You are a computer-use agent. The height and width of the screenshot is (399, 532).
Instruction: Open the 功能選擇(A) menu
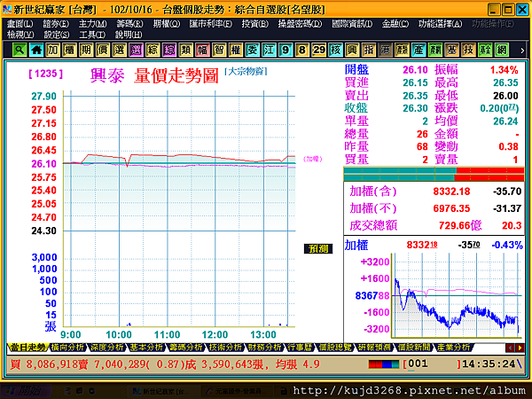(x=440, y=24)
